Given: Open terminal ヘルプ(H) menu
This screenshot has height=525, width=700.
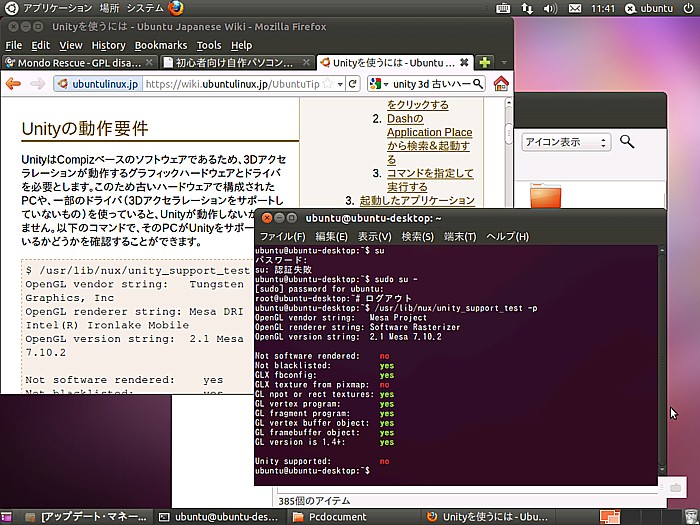Looking at the screenshot, I should [x=507, y=236].
